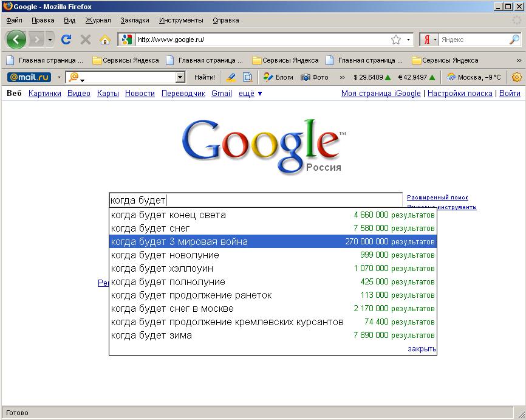
Task: Click the Yandex search magnifier icon
Action: click(514, 40)
